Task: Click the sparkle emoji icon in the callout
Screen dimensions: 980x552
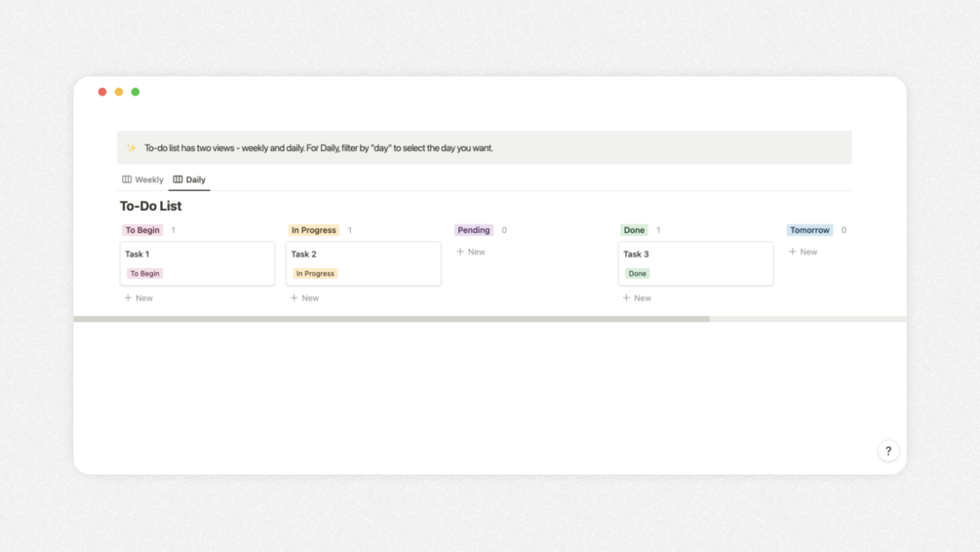Action: [x=132, y=148]
